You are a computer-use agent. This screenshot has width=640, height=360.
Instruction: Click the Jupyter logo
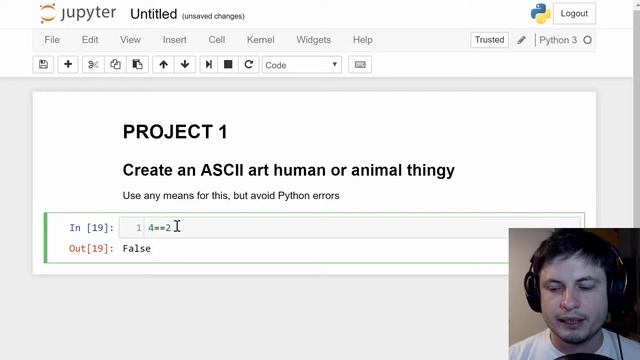click(78, 13)
